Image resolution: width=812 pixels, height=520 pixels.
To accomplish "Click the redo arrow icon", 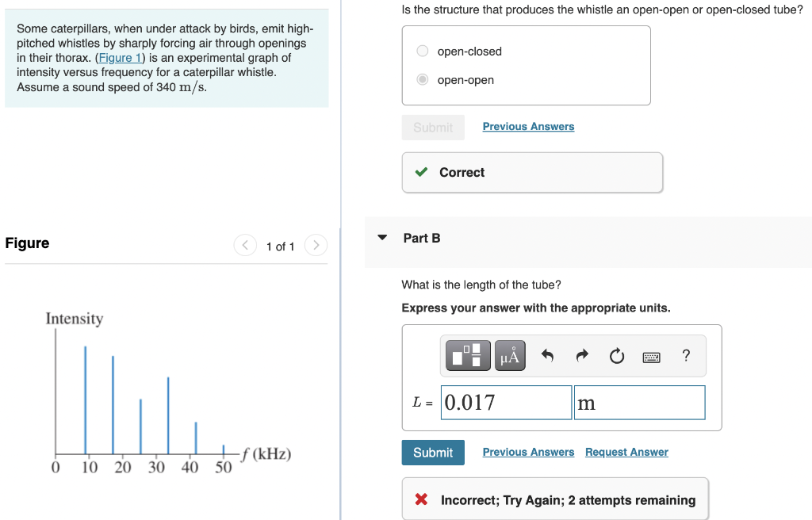I will coord(582,355).
